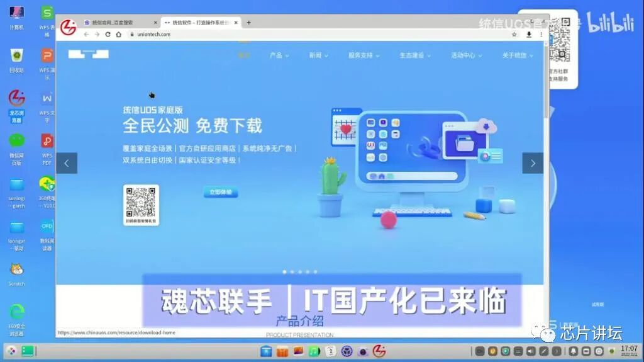Open the green music dock icon
Screen dimensions: 644x362
pyautogui.click(x=314, y=351)
